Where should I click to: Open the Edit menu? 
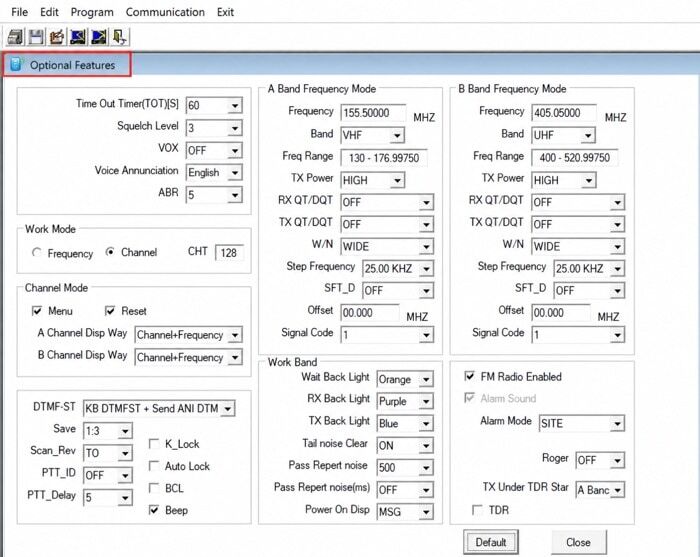pyautogui.click(x=49, y=12)
